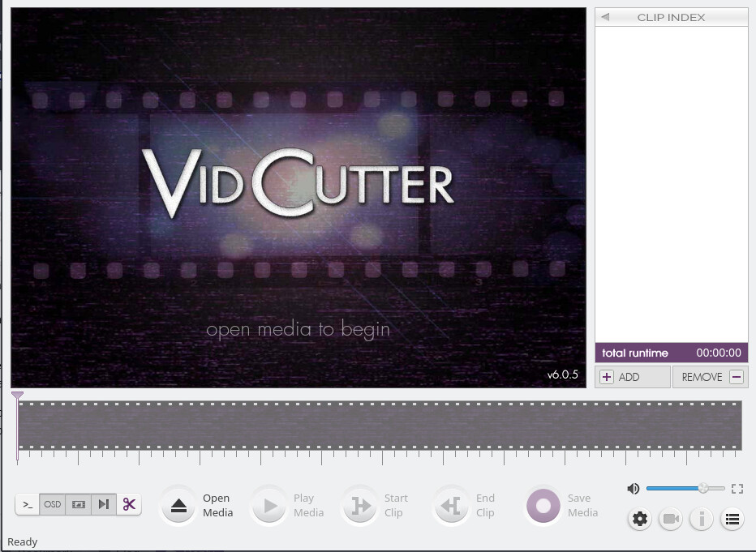Open the about info icon

[x=702, y=519]
